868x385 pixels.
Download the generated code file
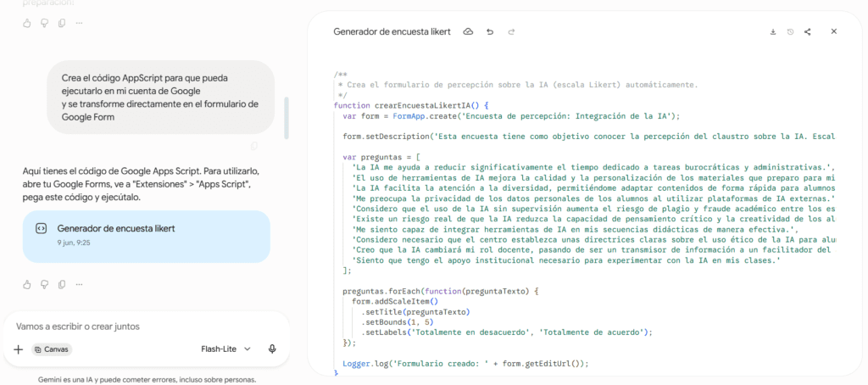(773, 31)
